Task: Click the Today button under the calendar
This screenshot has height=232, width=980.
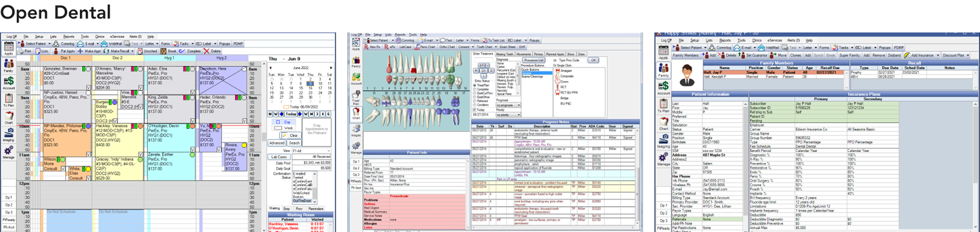Action: 291,114
